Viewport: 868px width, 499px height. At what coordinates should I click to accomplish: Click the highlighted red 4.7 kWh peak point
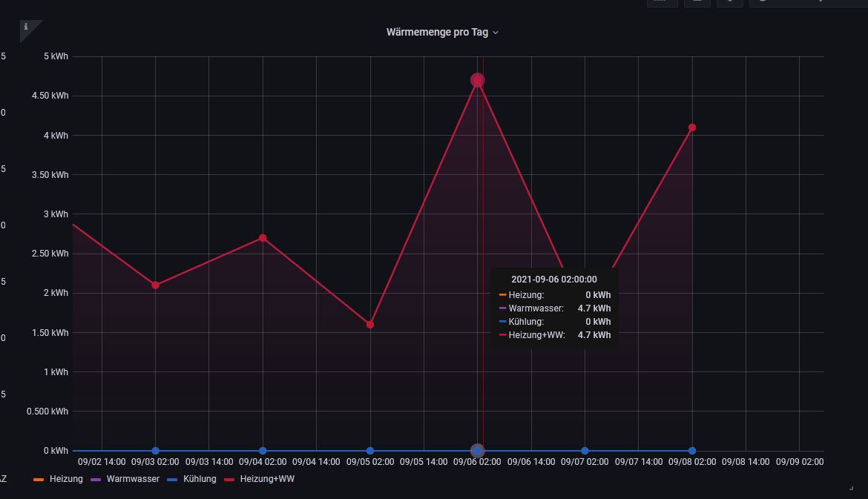tap(477, 80)
